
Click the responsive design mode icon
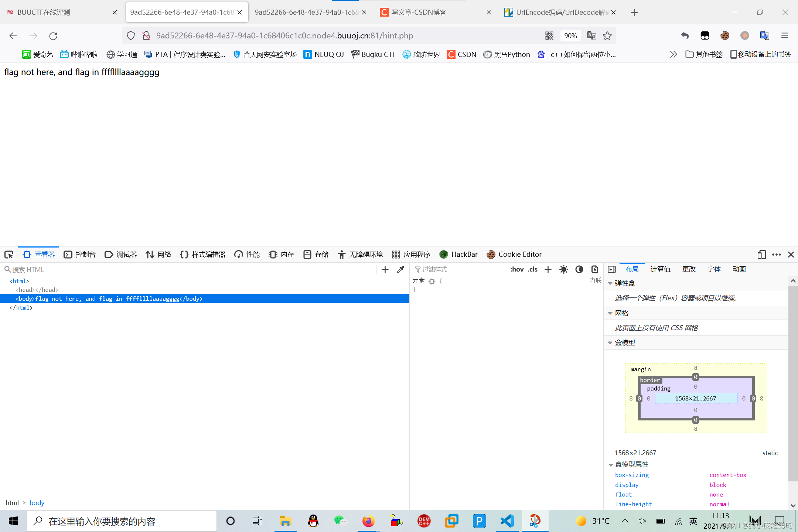(x=761, y=255)
